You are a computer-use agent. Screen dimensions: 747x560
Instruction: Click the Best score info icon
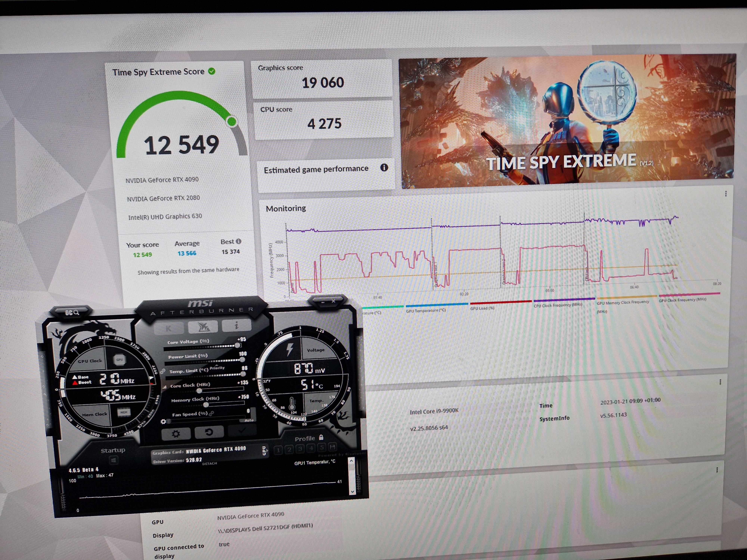pyautogui.click(x=239, y=241)
